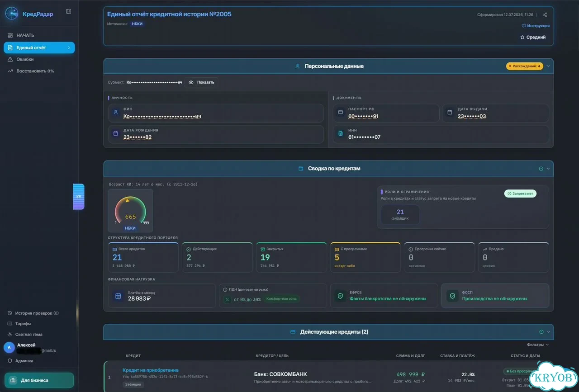The width and height of the screenshot is (579, 392).
Task: Open the Инструкция link
Action: 536,26
